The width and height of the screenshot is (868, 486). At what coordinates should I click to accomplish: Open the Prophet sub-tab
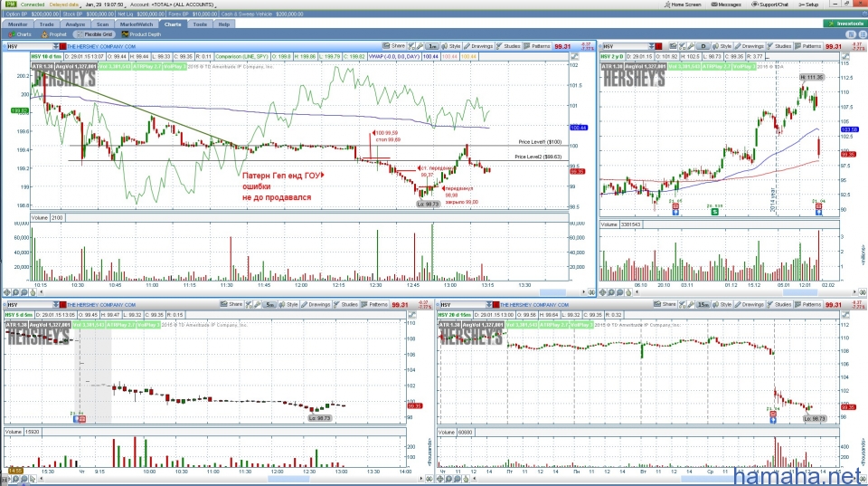tap(54, 34)
